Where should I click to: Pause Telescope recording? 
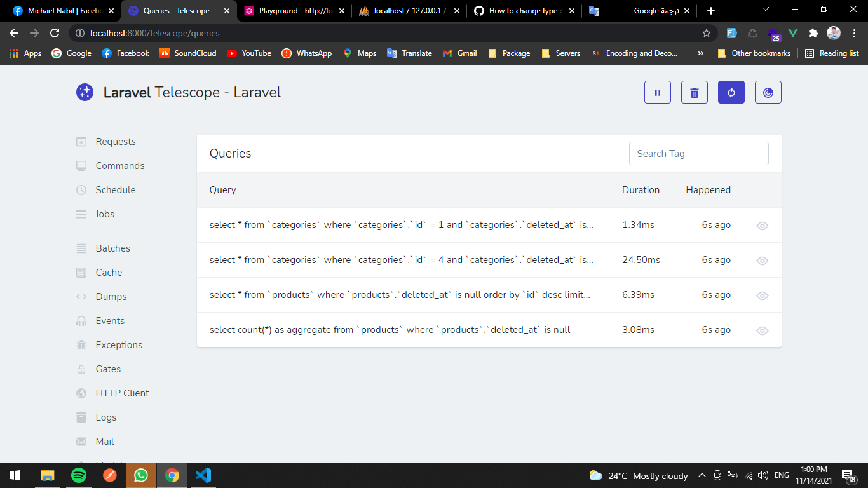(658, 92)
